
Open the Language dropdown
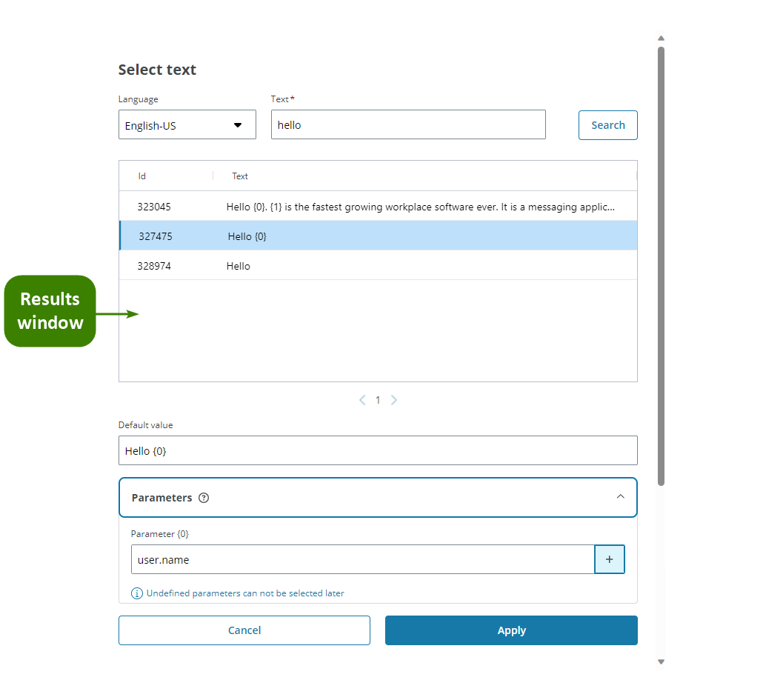(x=187, y=124)
